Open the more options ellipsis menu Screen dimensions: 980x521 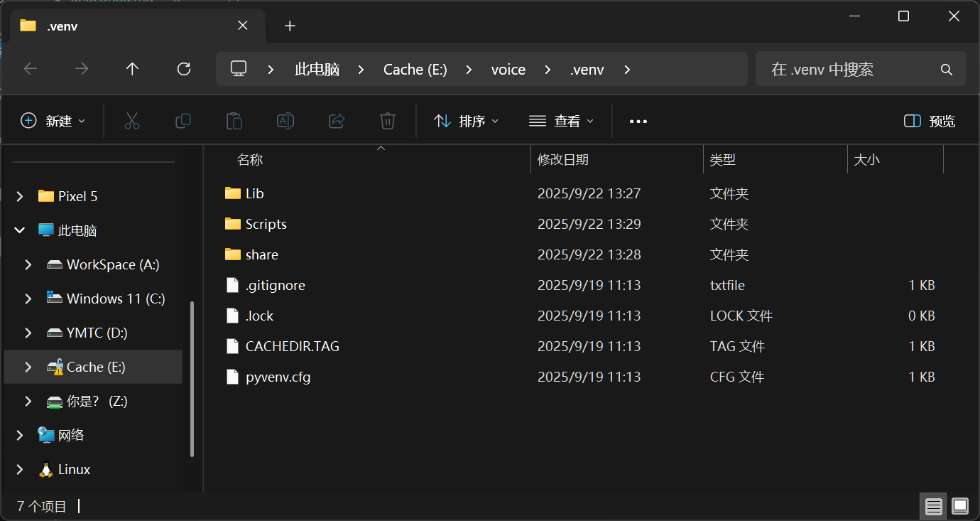click(638, 121)
